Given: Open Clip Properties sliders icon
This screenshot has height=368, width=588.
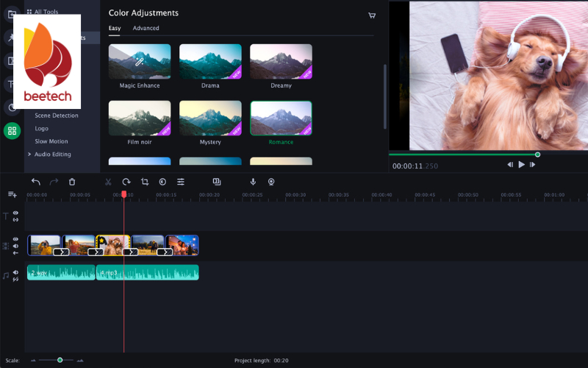Looking at the screenshot, I should [181, 182].
